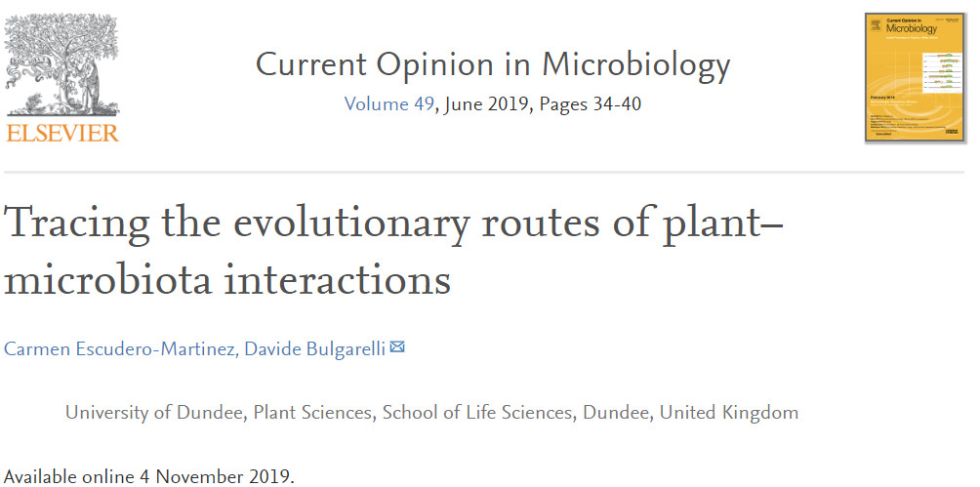Click the orange ELSEVIER wordmark text

pos(62,133)
